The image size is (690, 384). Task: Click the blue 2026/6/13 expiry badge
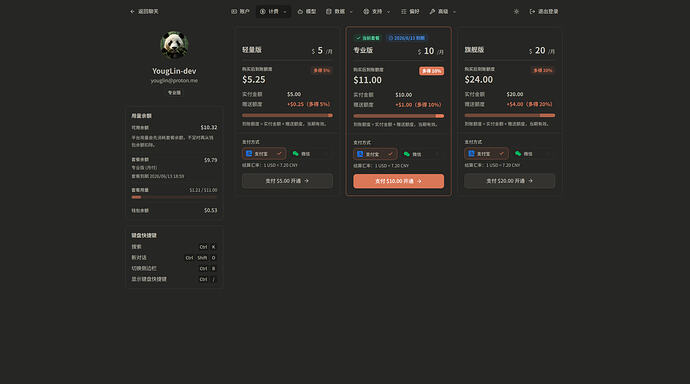coord(407,38)
